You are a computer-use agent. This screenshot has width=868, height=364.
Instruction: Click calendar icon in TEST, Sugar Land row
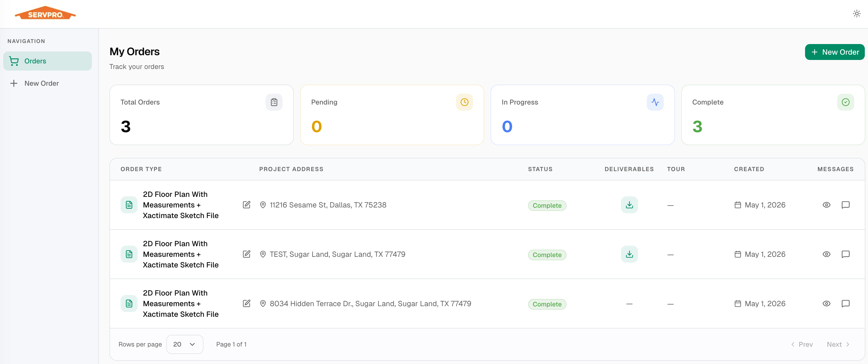click(x=738, y=254)
